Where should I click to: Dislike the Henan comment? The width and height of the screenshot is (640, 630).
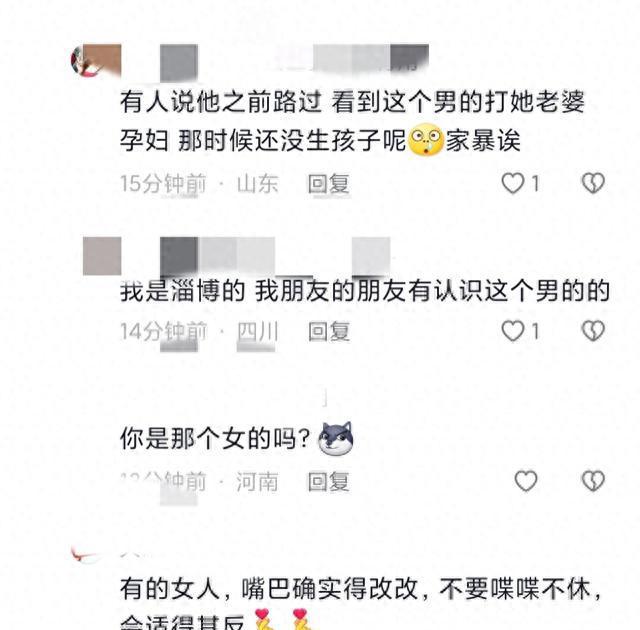(593, 481)
